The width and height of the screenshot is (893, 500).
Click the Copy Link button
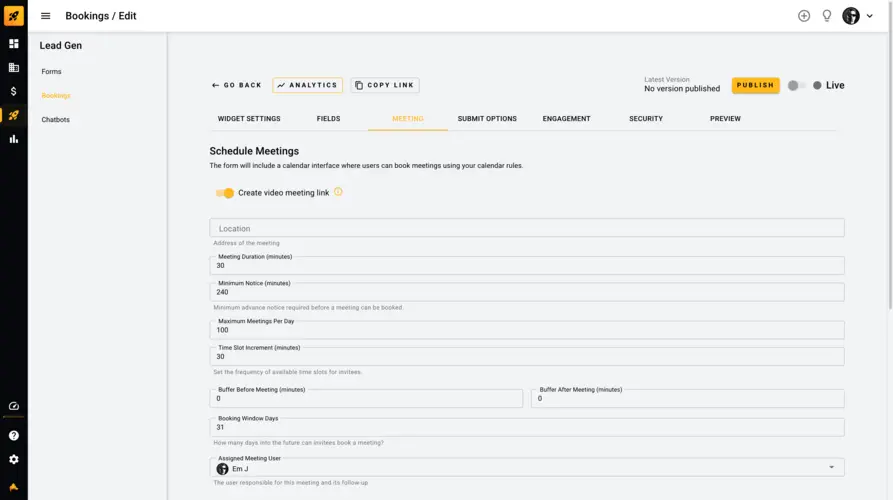pos(385,85)
